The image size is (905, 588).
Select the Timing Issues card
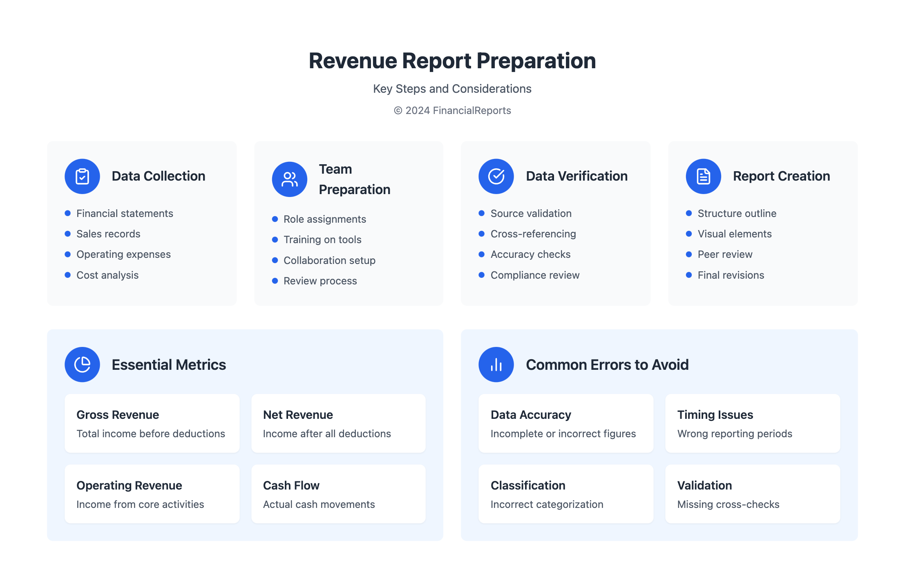[x=752, y=423]
